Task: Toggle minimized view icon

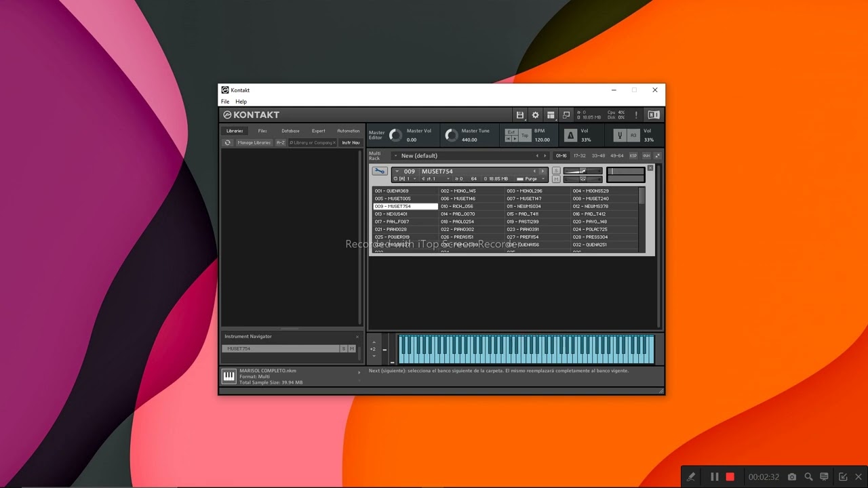Action: [566, 115]
